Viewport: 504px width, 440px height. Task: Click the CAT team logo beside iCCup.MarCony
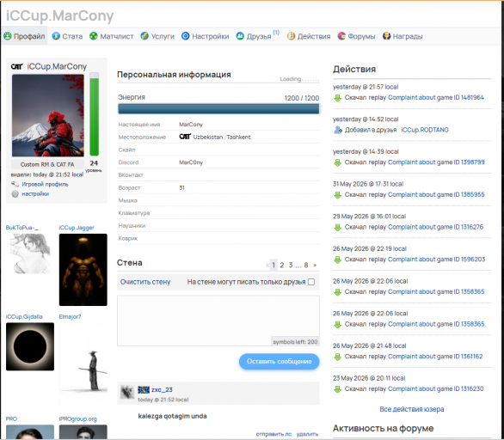[x=16, y=66]
